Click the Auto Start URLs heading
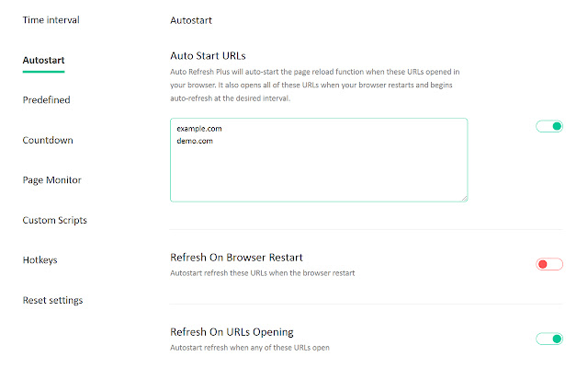 pos(209,54)
